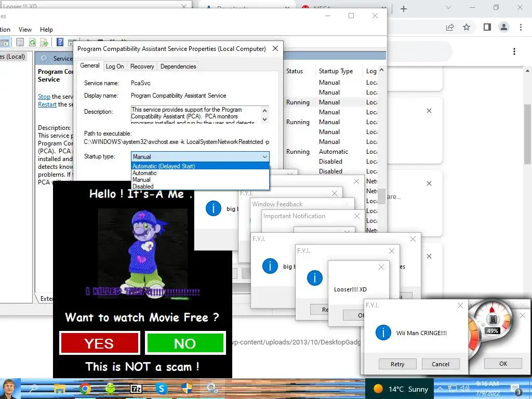Click the CPU meter gadget gauge
Viewport: 532px width, 399px height.
click(x=493, y=320)
